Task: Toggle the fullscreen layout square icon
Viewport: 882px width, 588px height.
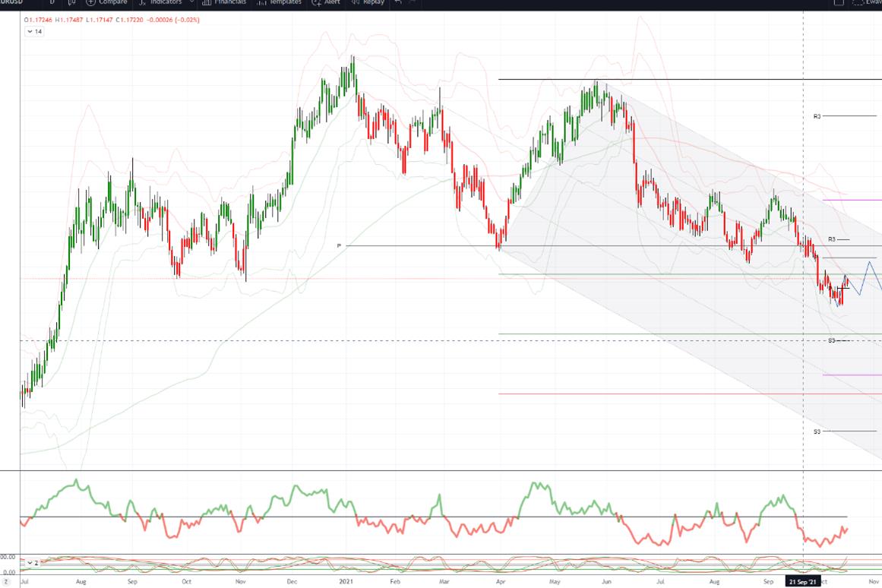Action: (x=838, y=2)
